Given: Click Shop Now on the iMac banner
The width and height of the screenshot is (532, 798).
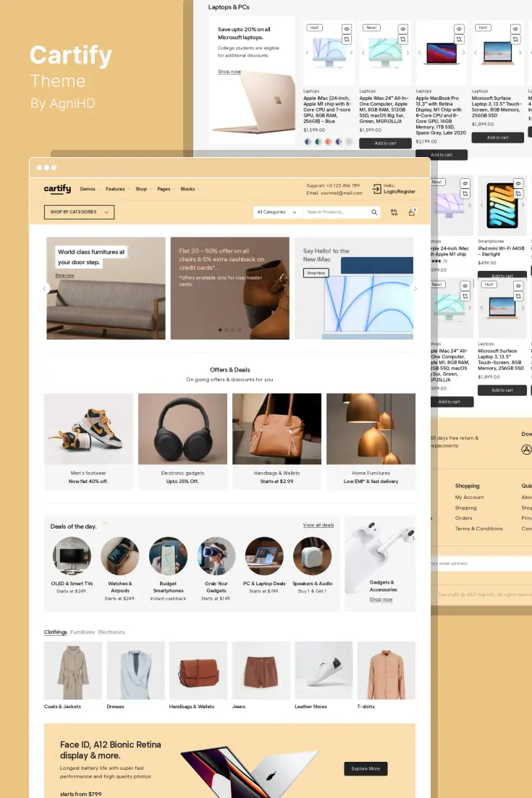Looking at the screenshot, I should pos(316,273).
